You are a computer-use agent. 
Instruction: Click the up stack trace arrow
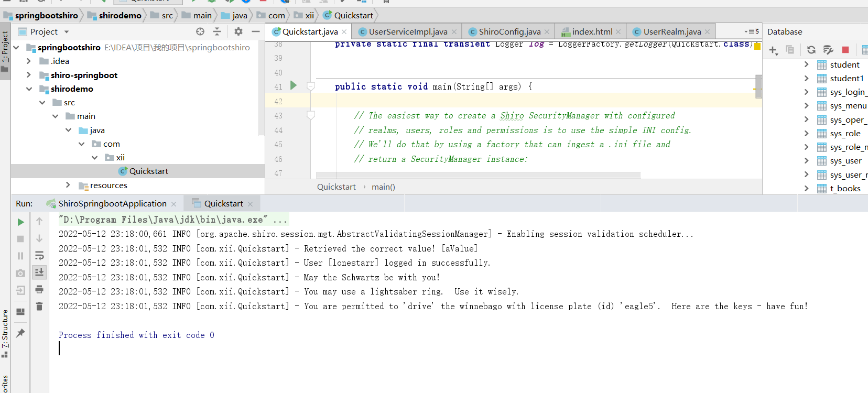39,222
